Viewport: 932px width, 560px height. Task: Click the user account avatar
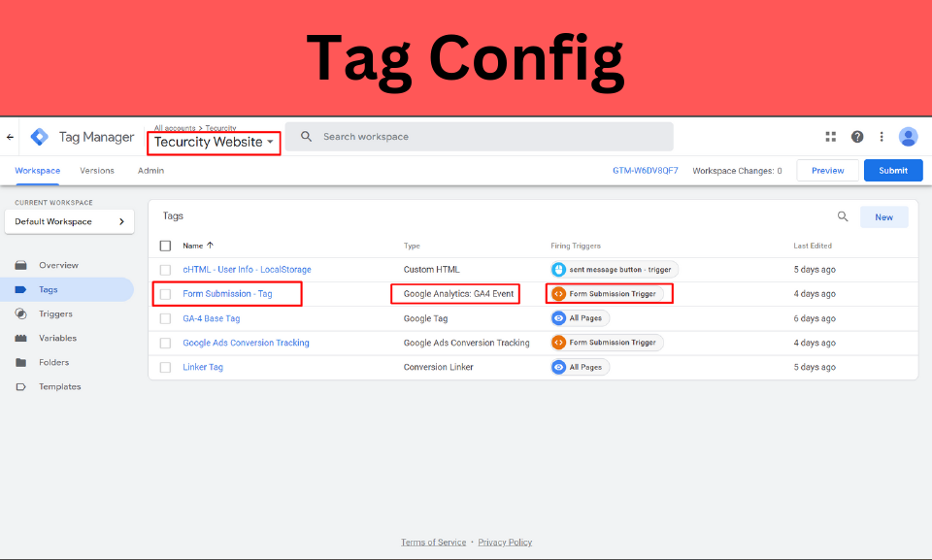908,137
